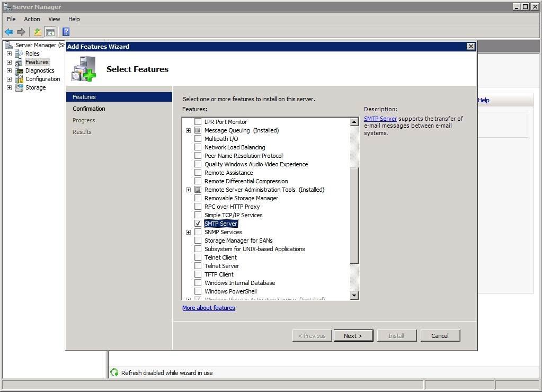
Task: Open the Action menu
Action: pyautogui.click(x=32, y=19)
